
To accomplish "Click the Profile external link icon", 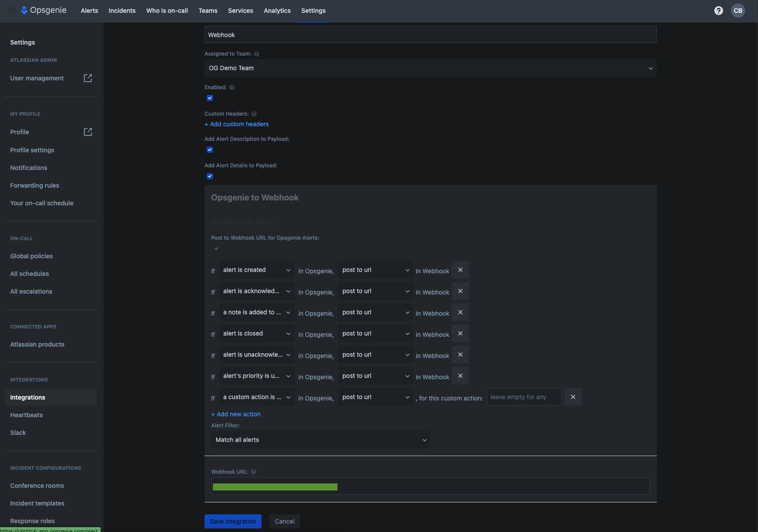I will point(88,132).
